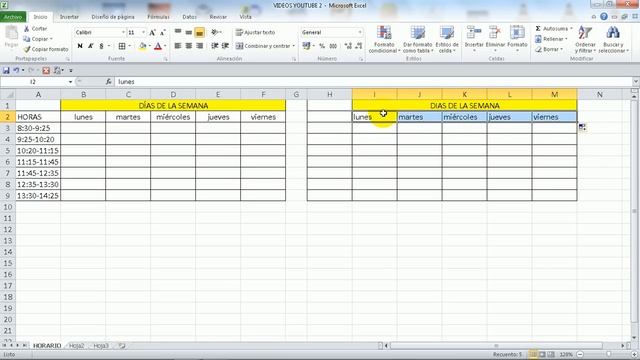This screenshot has height=360, width=640.
Task: Click the borders icon
Action: click(x=122, y=46)
